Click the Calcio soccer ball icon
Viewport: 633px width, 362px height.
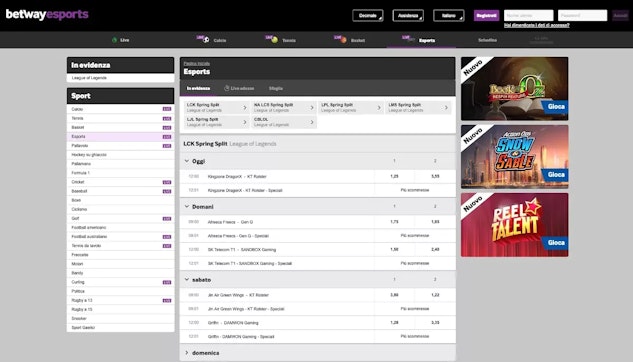[x=206, y=40]
